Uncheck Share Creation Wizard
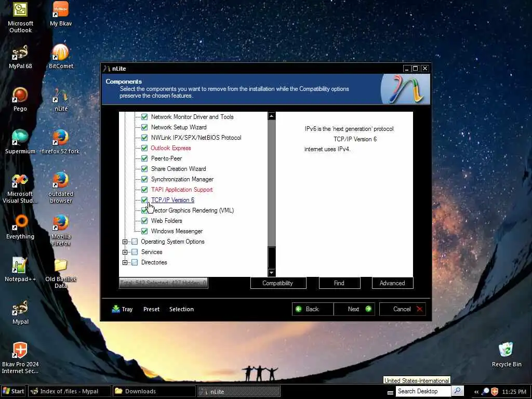This screenshot has width=532, height=399. pyautogui.click(x=144, y=169)
